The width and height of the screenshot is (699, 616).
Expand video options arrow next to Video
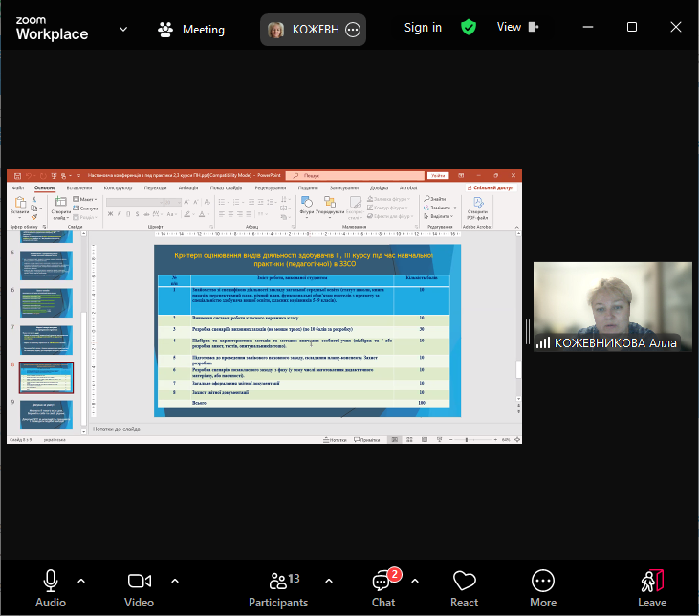[x=174, y=580]
